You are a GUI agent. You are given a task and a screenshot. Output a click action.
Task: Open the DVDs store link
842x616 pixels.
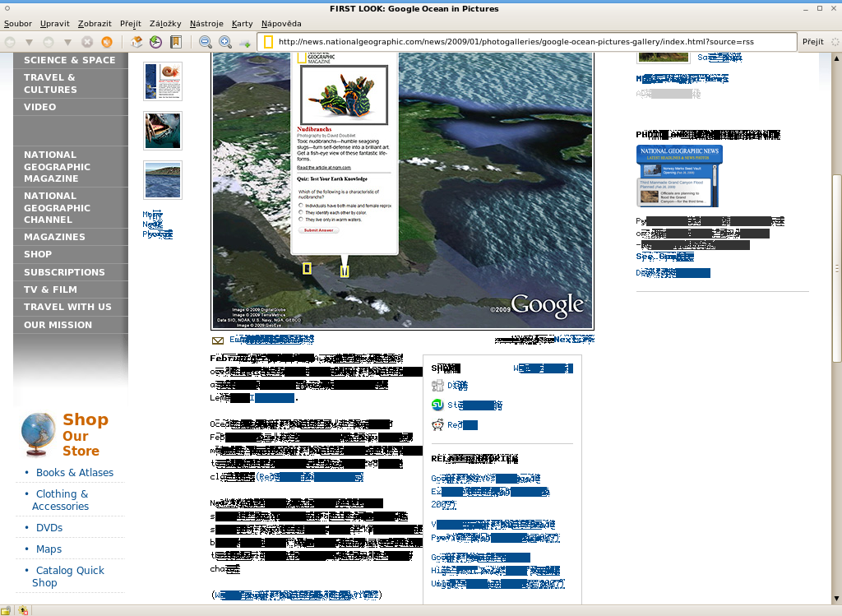click(49, 528)
